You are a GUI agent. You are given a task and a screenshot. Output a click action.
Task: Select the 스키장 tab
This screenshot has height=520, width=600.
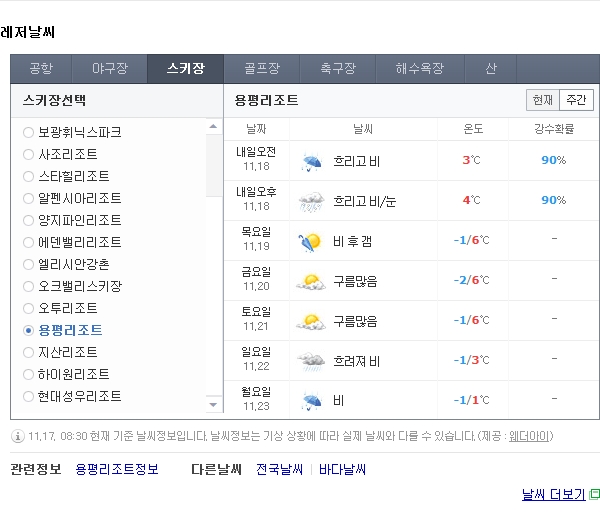(186, 69)
